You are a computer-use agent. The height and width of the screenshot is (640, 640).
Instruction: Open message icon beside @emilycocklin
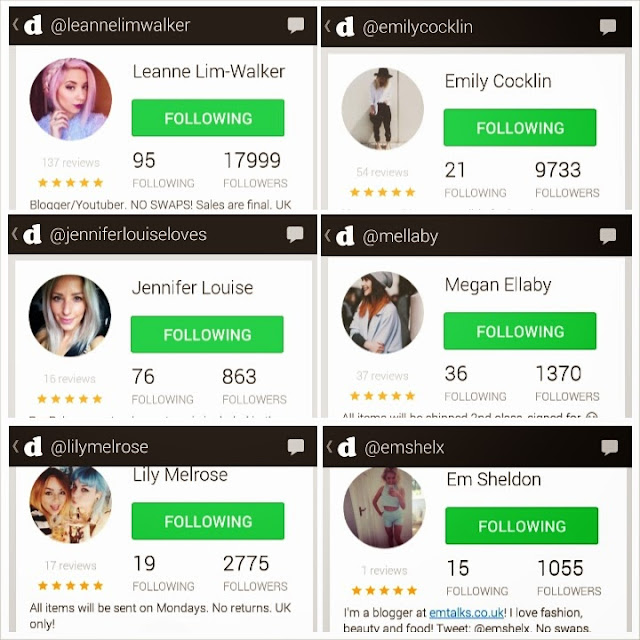pos(608,27)
